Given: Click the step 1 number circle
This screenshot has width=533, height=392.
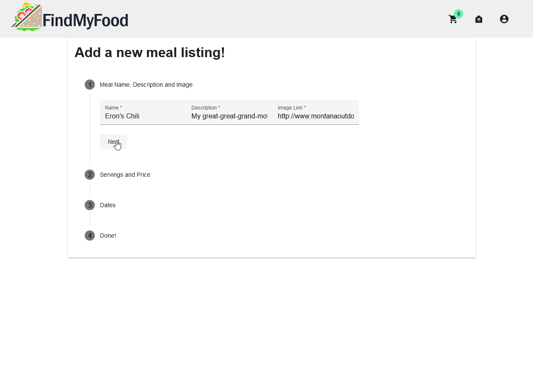Looking at the screenshot, I should tap(90, 85).
